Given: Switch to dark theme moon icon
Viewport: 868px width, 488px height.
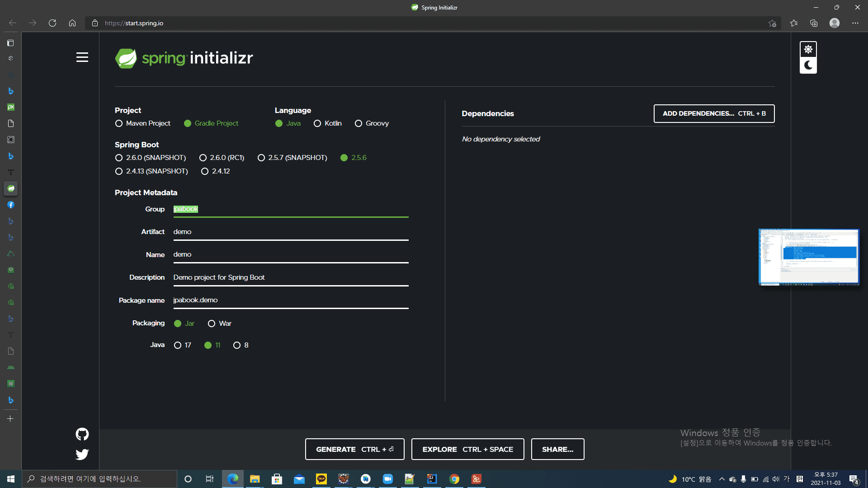Looking at the screenshot, I should (x=808, y=66).
